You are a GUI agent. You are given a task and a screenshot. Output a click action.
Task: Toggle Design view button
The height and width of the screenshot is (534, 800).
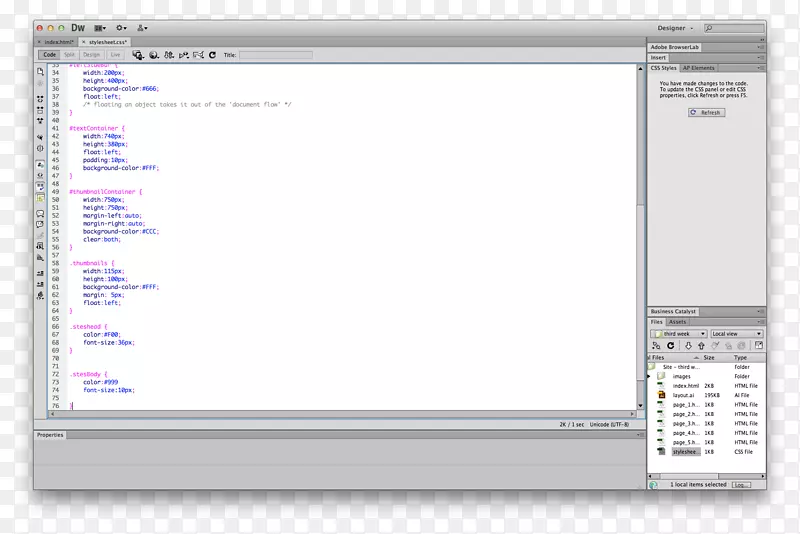pos(91,55)
